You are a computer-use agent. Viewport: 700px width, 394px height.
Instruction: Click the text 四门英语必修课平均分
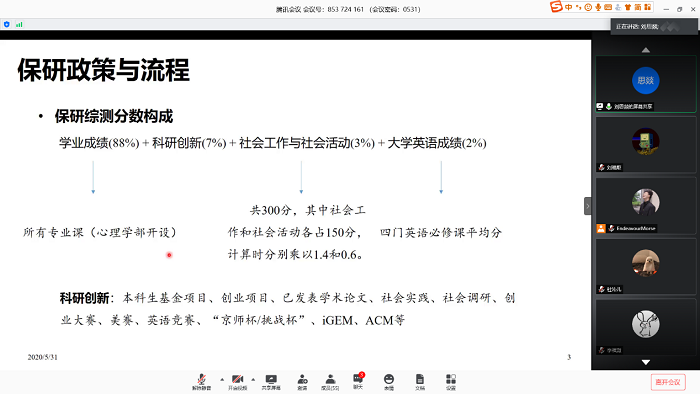pyautogui.click(x=441, y=232)
